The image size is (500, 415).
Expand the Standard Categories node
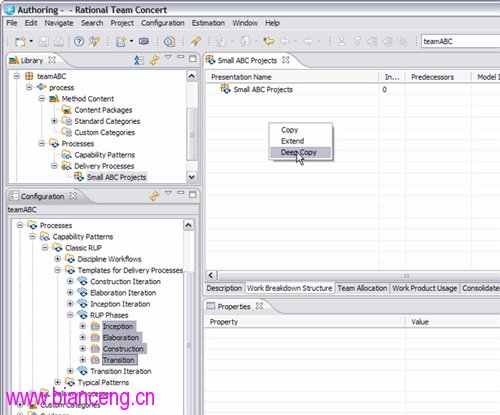point(54,121)
